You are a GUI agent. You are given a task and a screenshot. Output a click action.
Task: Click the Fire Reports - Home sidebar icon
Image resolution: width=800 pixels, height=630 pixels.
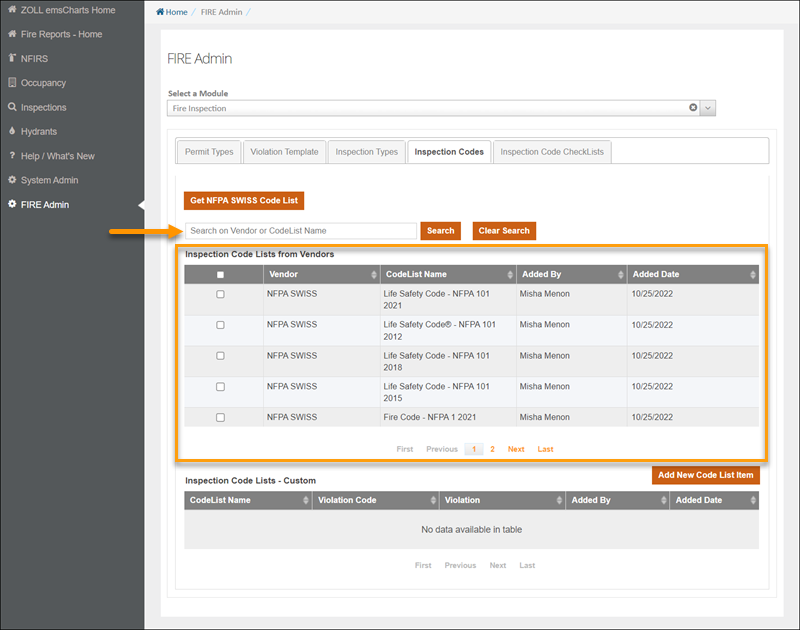[12, 34]
